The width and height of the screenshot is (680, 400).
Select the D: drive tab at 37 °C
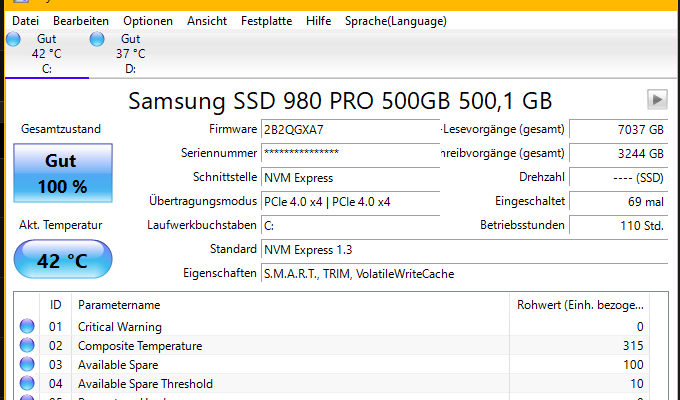[130, 53]
